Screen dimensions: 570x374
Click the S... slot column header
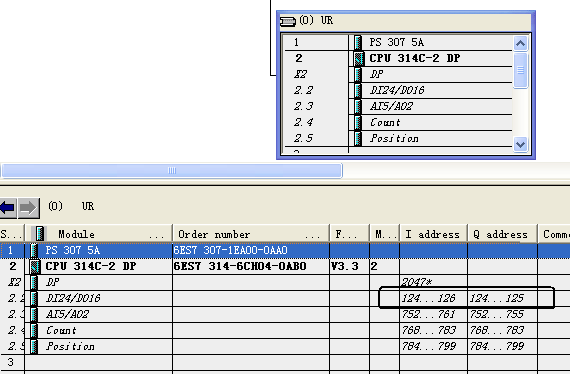pyautogui.click(x=12, y=234)
